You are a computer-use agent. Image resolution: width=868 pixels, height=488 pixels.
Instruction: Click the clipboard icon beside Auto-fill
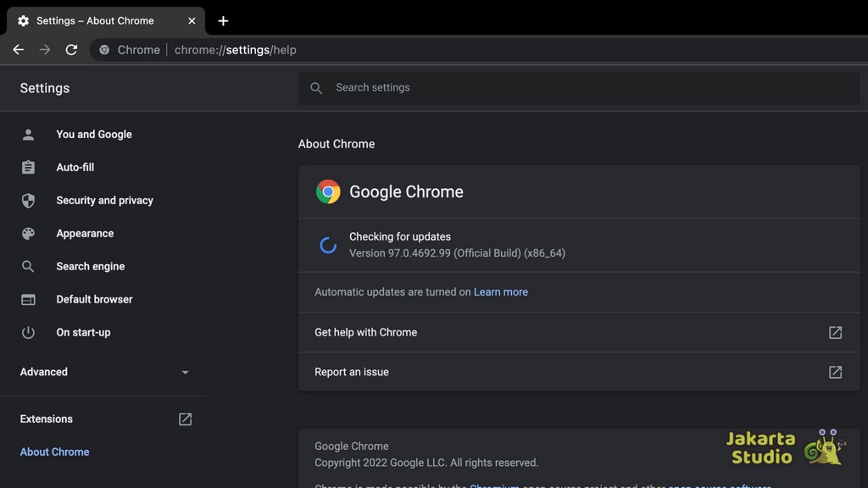click(x=28, y=167)
